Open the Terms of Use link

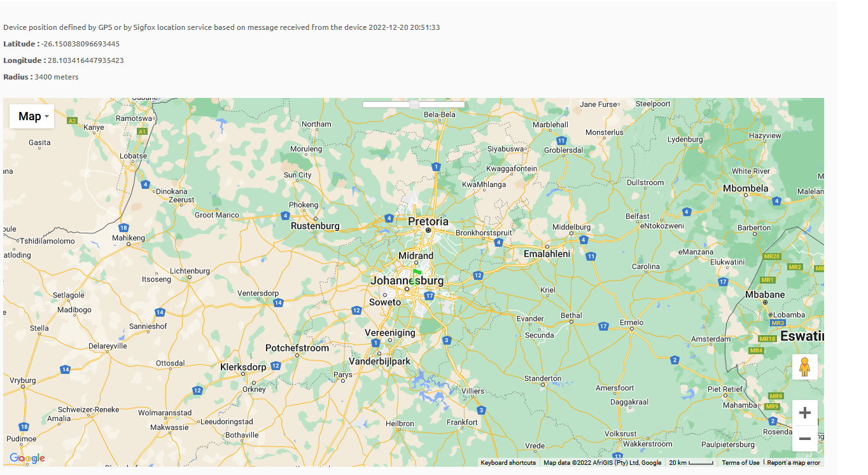click(x=740, y=462)
